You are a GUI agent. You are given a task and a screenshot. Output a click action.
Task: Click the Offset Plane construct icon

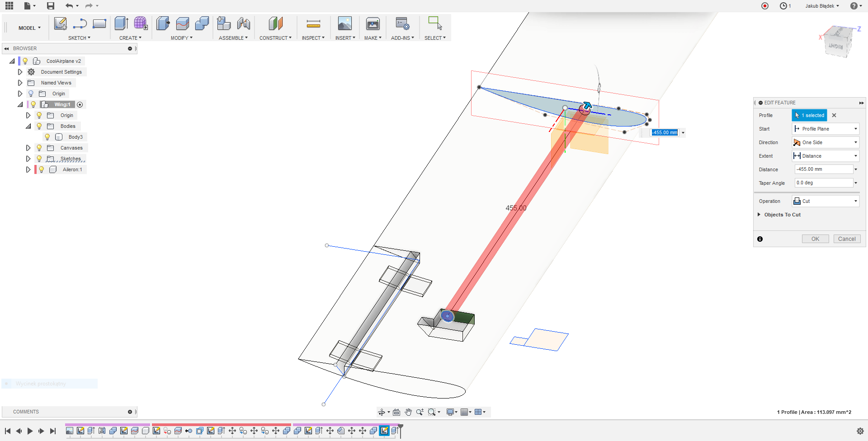[x=275, y=23]
